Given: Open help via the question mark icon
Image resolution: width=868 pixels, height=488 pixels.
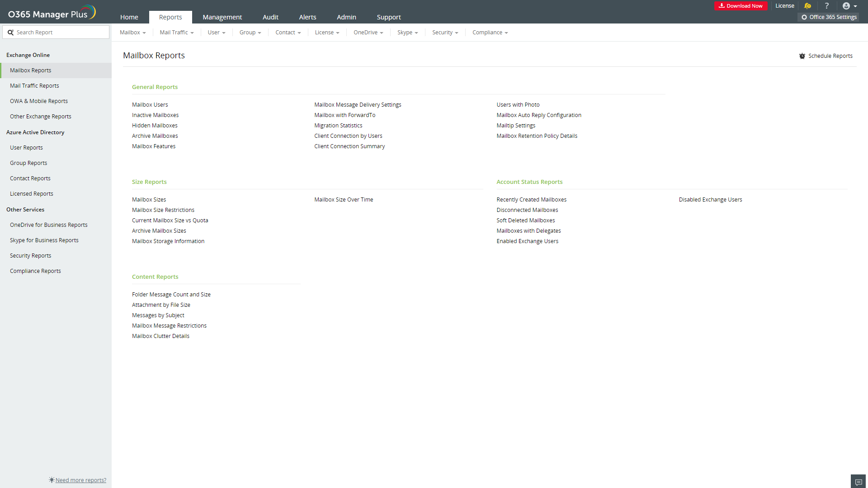Looking at the screenshot, I should 826,6.
